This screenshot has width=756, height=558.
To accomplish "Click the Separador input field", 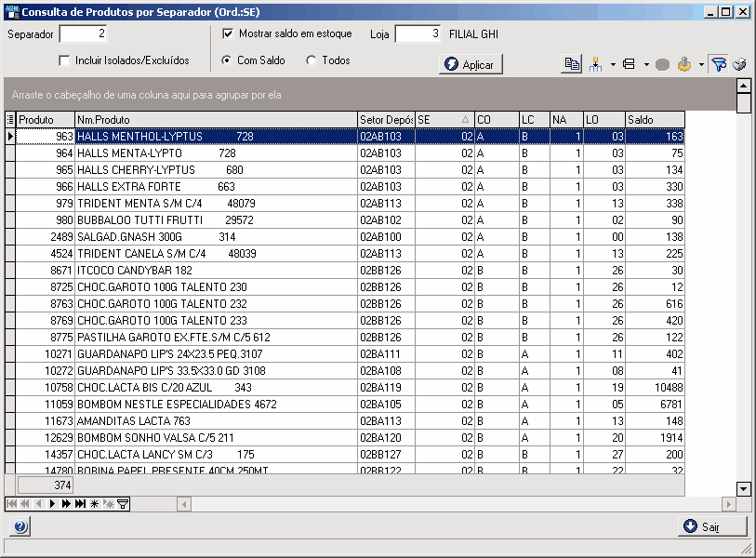I will 83,33.
